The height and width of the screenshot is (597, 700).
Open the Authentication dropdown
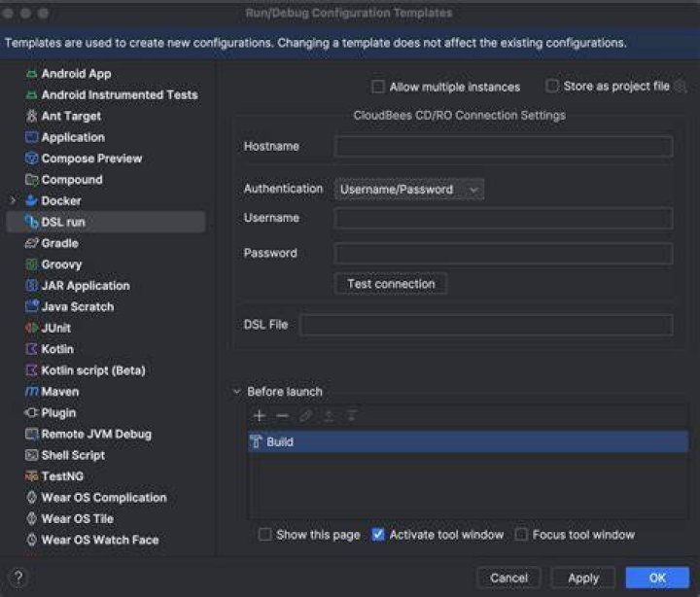409,190
